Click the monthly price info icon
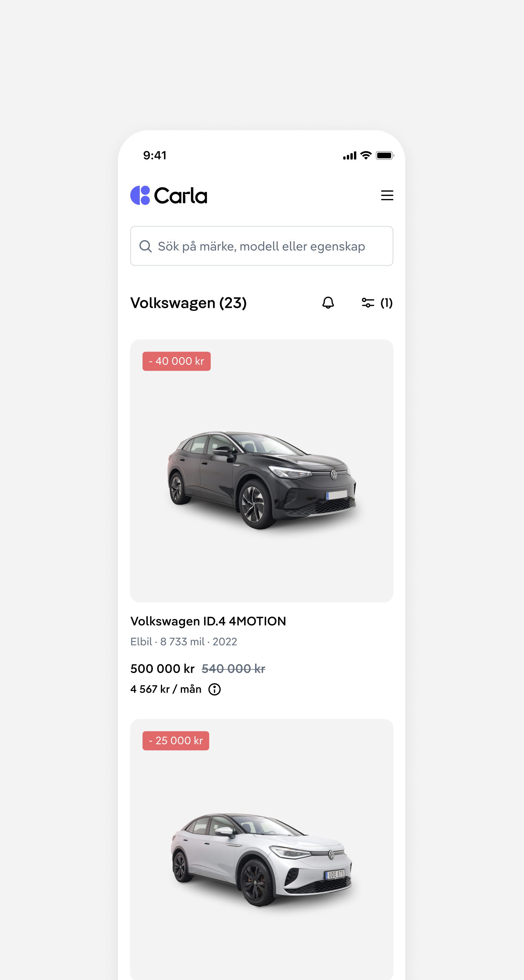 (215, 689)
